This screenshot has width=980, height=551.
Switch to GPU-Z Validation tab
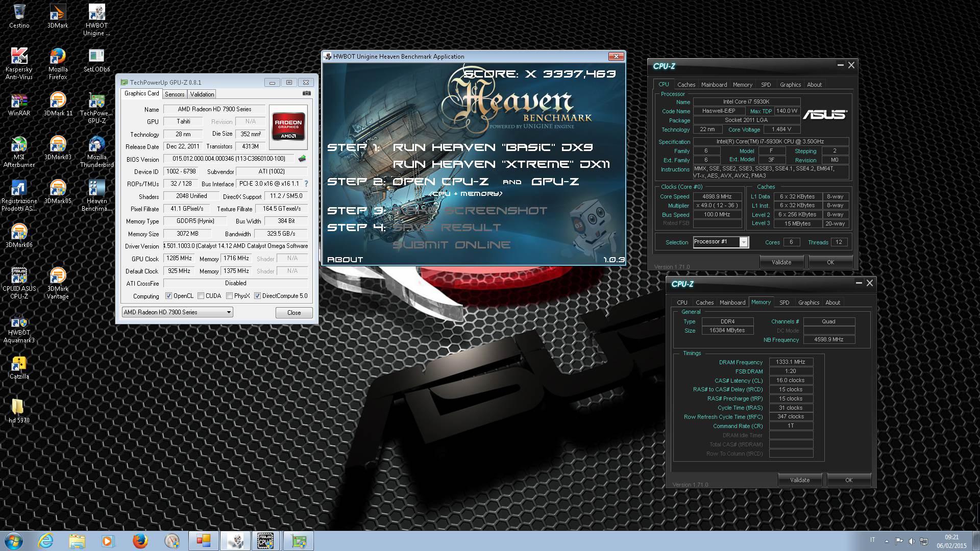click(202, 94)
